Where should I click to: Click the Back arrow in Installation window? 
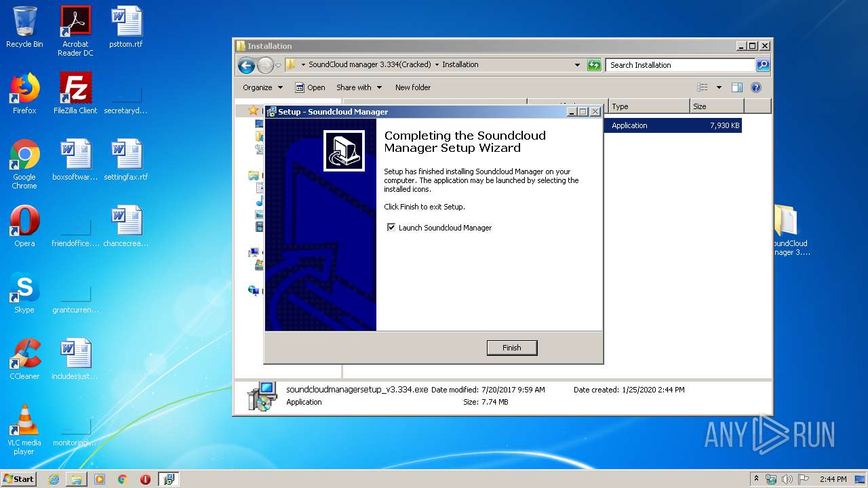pos(246,65)
